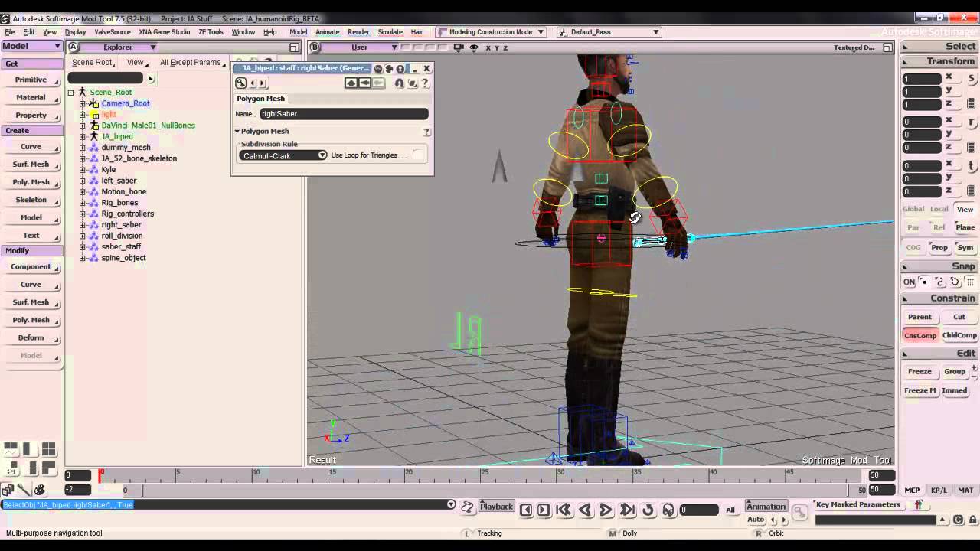The height and width of the screenshot is (551, 980).
Task: Click the script editor icon beside command line
Action: 468,507
